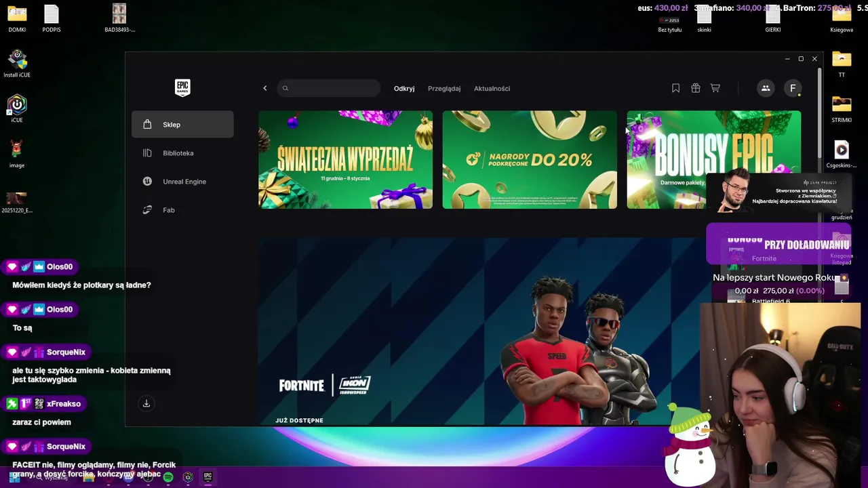Open the TT desktop folder
This screenshot has width=868, height=488.
coord(842,64)
